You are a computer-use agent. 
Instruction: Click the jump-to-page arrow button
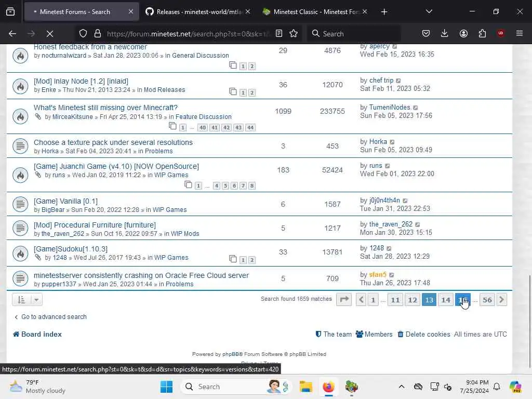pos(344,300)
